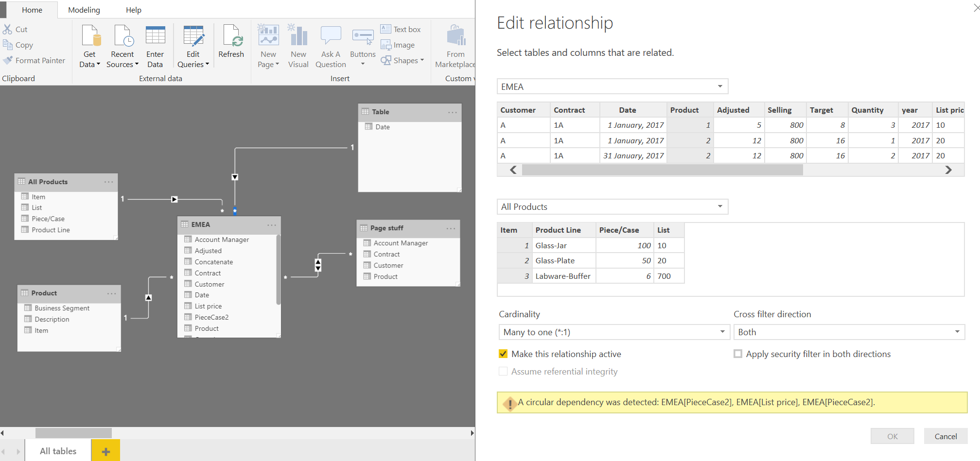Expand the Cardinality dropdown
The width and height of the screenshot is (980, 461).
[614, 332]
